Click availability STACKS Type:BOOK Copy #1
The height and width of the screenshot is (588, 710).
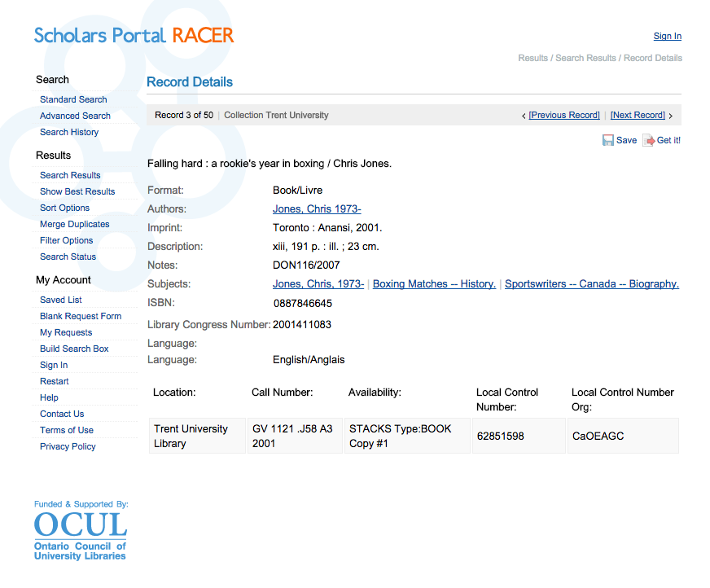pos(408,436)
